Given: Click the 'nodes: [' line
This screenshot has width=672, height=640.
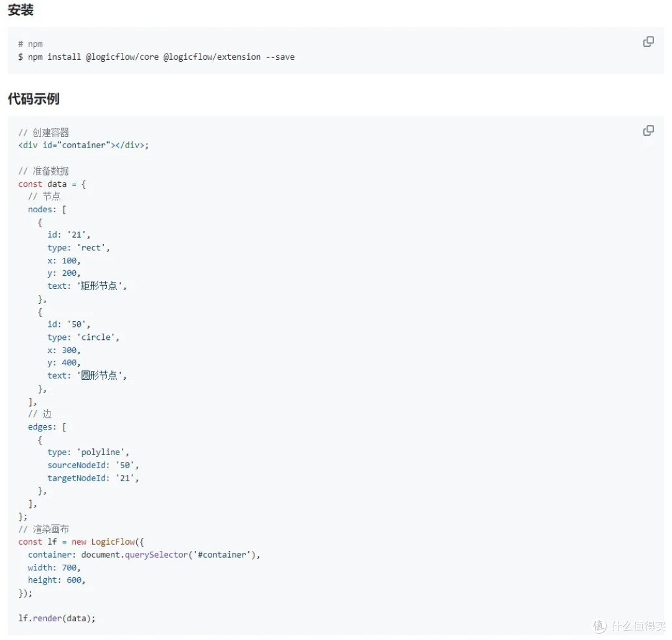Looking at the screenshot, I should 47,209.
